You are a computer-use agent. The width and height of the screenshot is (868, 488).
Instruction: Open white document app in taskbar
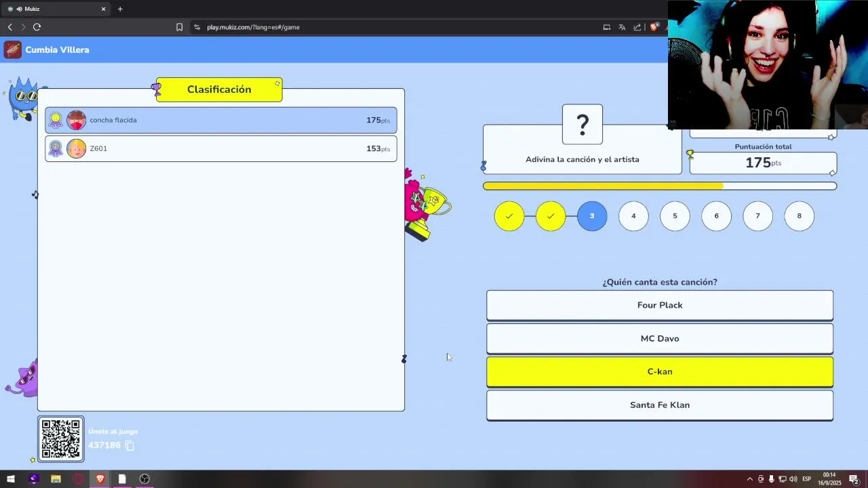(122, 479)
